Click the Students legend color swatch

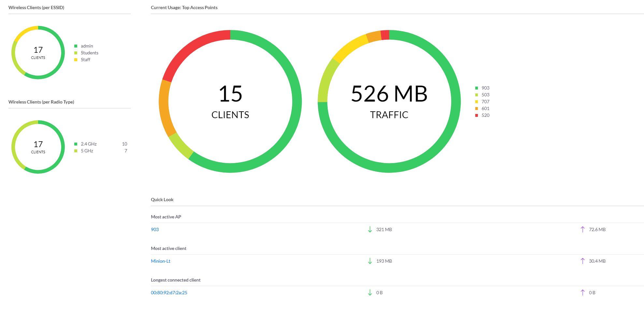click(x=76, y=53)
